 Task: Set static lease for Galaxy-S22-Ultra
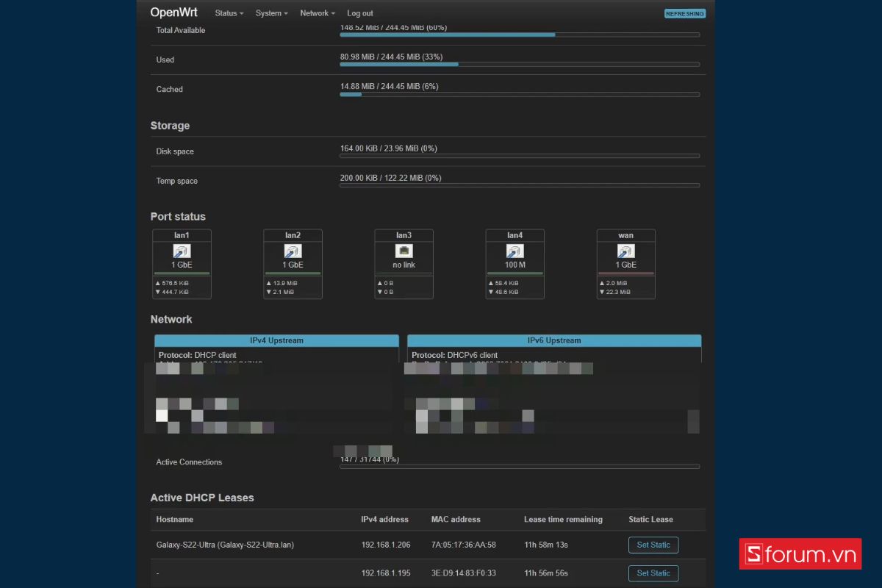tap(653, 545)
